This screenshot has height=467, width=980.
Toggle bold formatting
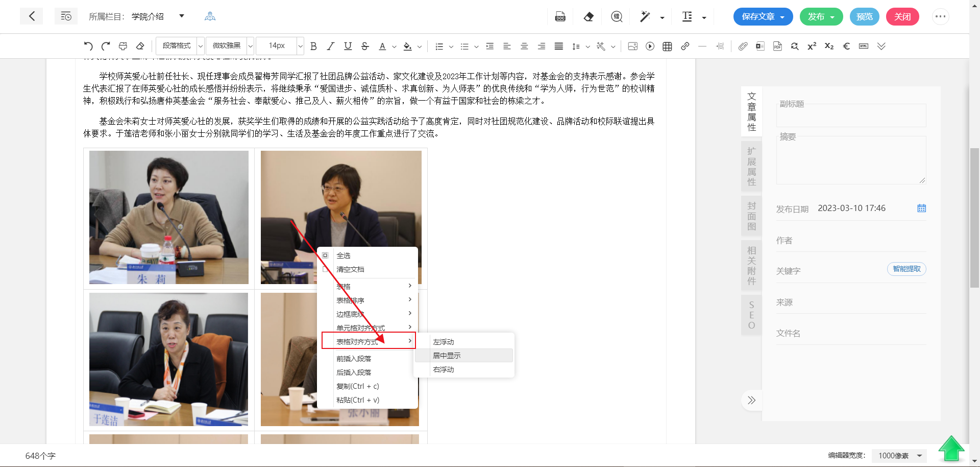[313, 46]
